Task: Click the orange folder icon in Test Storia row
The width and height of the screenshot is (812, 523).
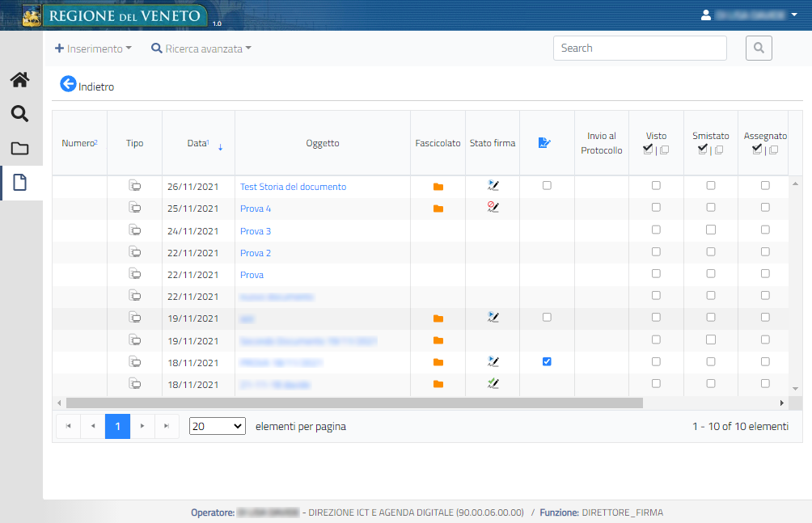Action: tap(438, 187)
